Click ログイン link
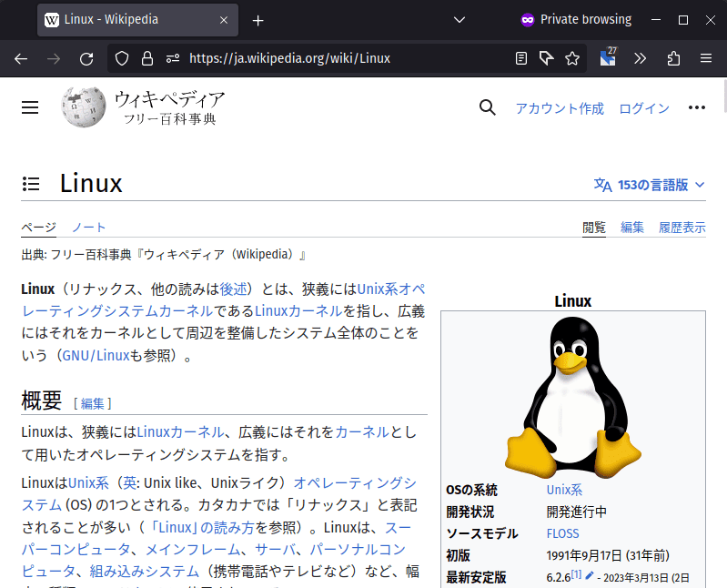Viewport: 727px width, 588px height. pos(644,108)
